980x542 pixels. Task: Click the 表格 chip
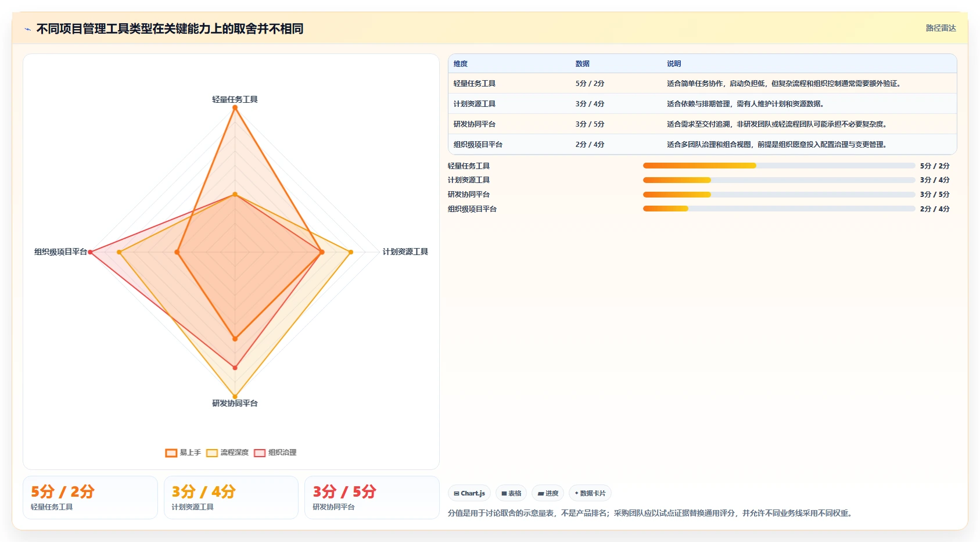(511, 493)
